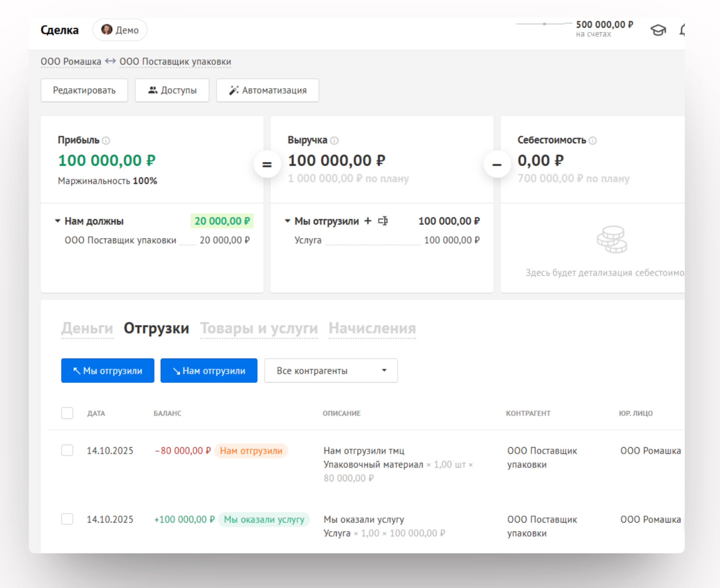Click info icon next to Себестоимость
720x588 pixels.
point(593,141)
